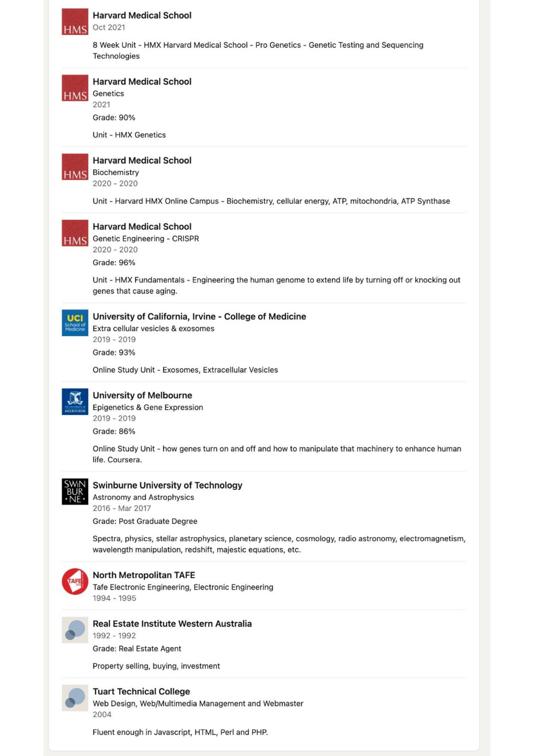The height and width of the screenshot is (756, 534).
Task: Click the HMS logo next to the 90% grade entry
Action: (x=75, y=88)
